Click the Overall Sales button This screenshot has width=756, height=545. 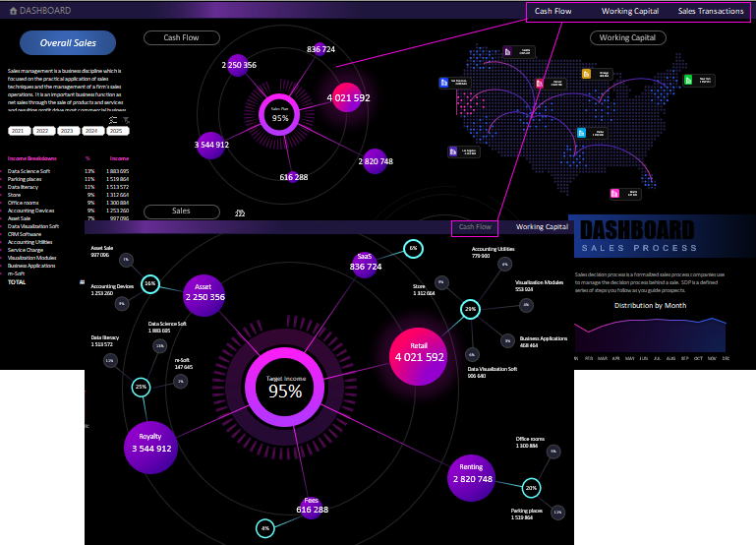(x=68, y=43)
